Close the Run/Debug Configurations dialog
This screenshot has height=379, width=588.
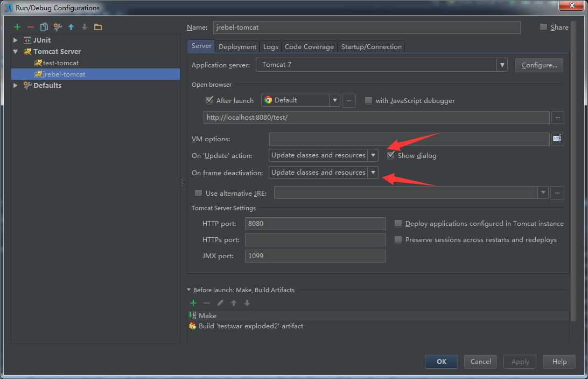coord(571,5)
